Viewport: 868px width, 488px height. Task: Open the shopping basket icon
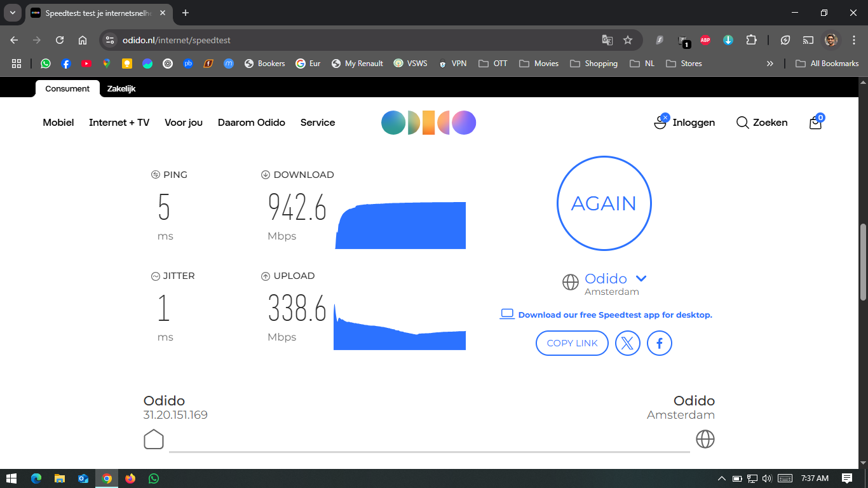[x=816, y=122]
